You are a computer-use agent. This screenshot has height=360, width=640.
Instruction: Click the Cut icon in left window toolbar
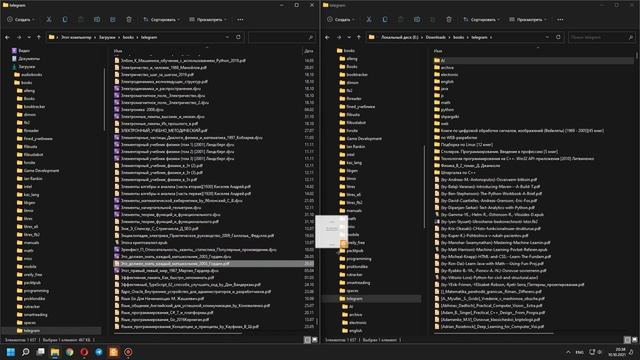[x=49, y=20]
